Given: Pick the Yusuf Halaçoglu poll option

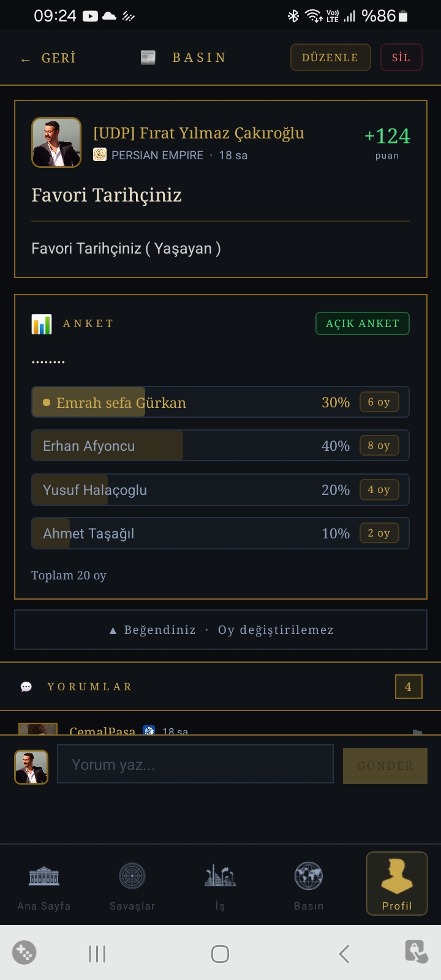Looking at the screenshot, I should click(221, 490).
